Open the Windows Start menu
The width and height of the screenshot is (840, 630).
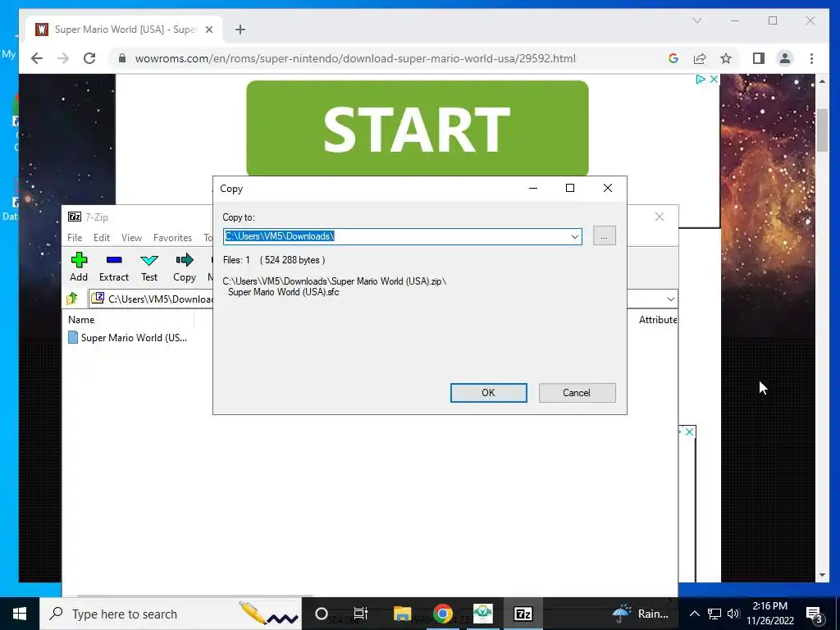tap(20, 614)
